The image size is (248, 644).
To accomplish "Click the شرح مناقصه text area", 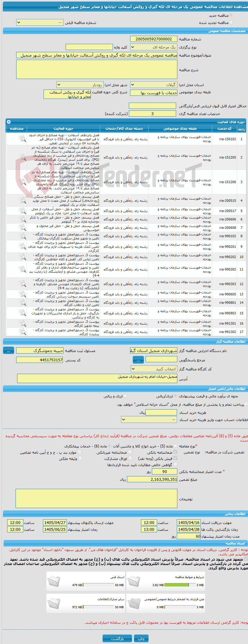I will tap(97, 69).
